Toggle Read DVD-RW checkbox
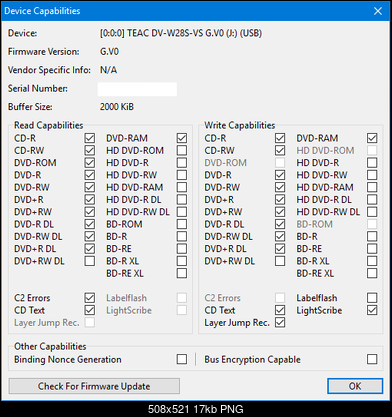The width and height of the screenshot is (392, 417). [90, 187]
